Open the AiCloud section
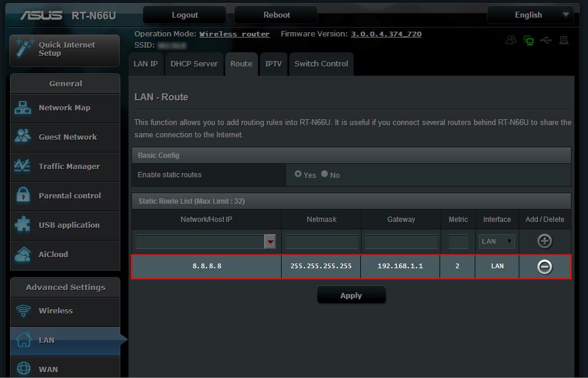Image resolution: width=588 pixels, height=378 pixels. click(65, 255)
